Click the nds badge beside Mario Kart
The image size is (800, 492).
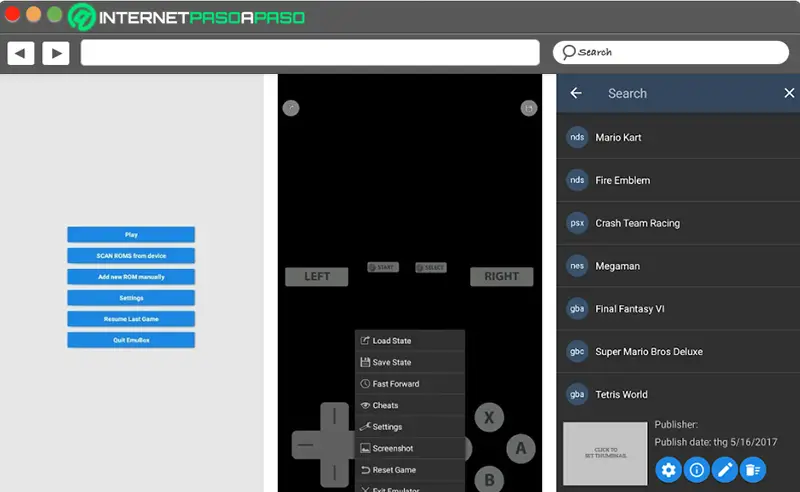(577, 137)
